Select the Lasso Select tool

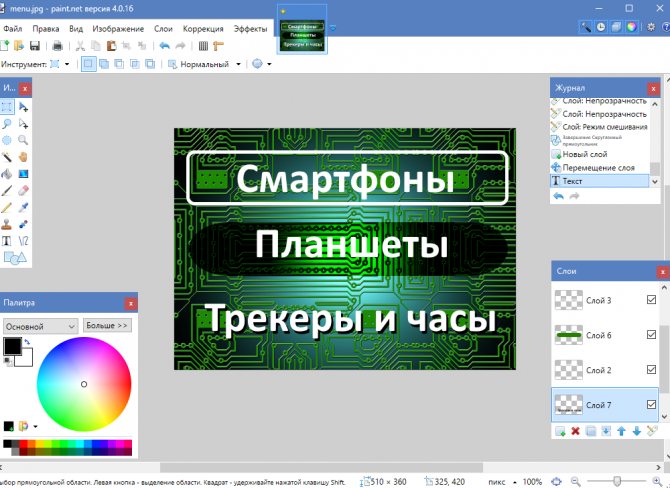coord(7,124)
